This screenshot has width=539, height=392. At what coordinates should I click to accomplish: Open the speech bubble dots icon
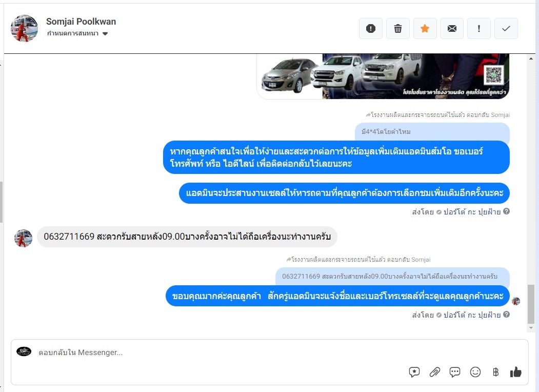pos(455,372)
